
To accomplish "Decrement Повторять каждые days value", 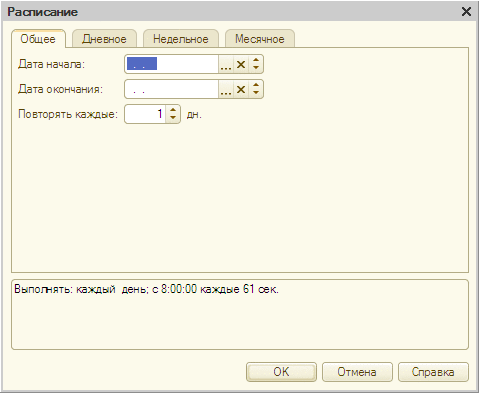I will point(173,118).
